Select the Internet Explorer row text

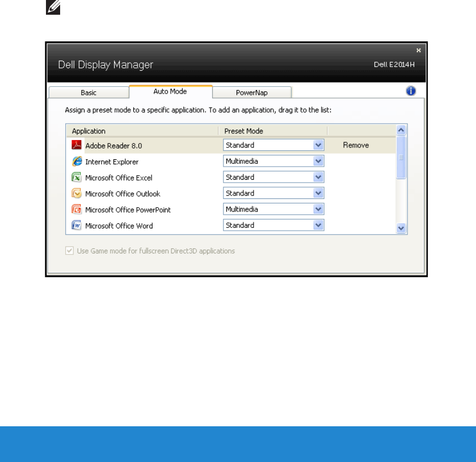pos(112,162)
